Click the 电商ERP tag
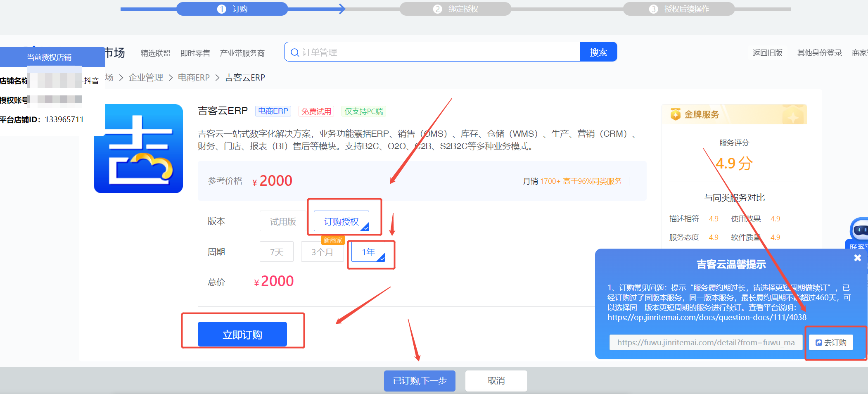Image resolution: width=868 pixels, height=394 pixels. coord(273,111)
